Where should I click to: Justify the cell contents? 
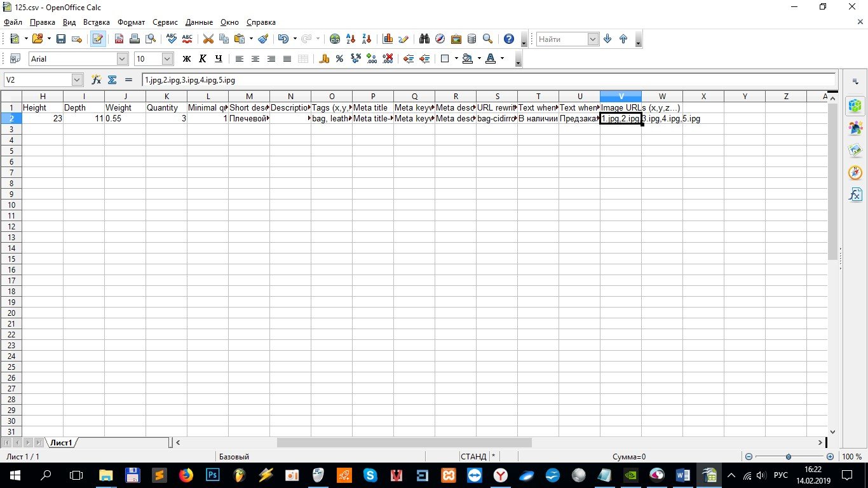tap(287, 58)
